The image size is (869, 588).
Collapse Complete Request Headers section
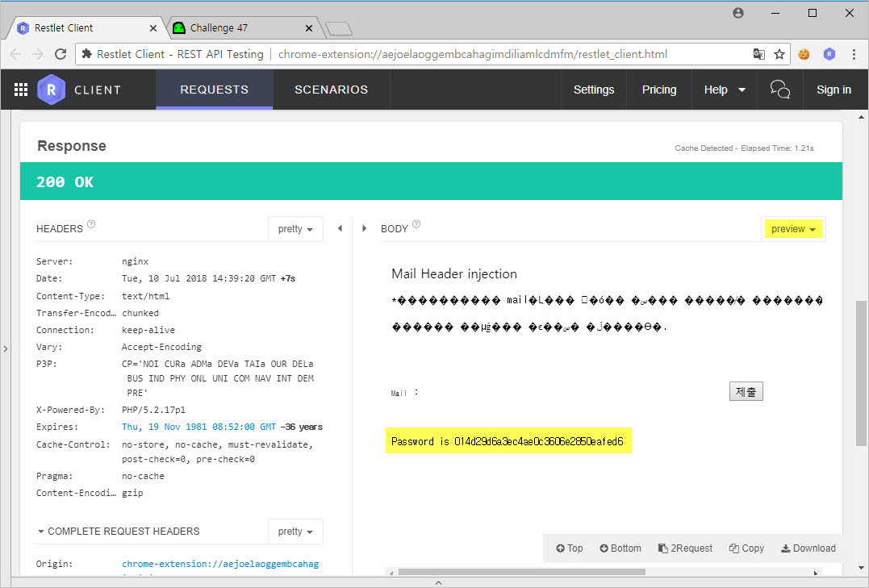point(41,532)
